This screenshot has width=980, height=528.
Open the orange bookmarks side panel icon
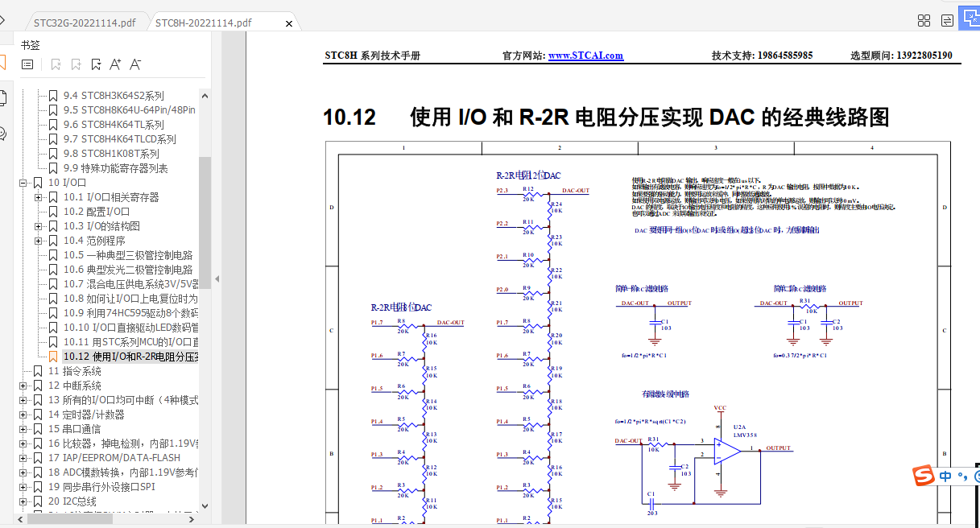[2, 62]
